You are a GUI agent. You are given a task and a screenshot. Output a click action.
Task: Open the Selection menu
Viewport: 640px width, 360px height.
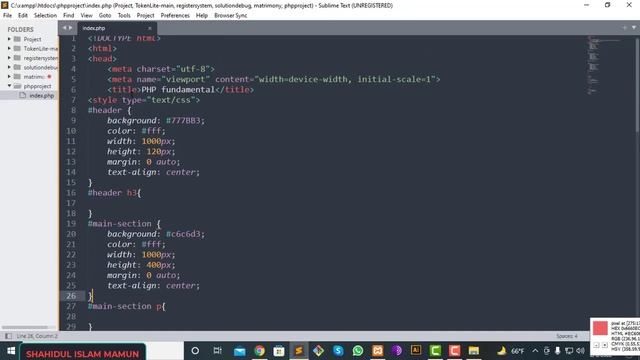point(45,16)
